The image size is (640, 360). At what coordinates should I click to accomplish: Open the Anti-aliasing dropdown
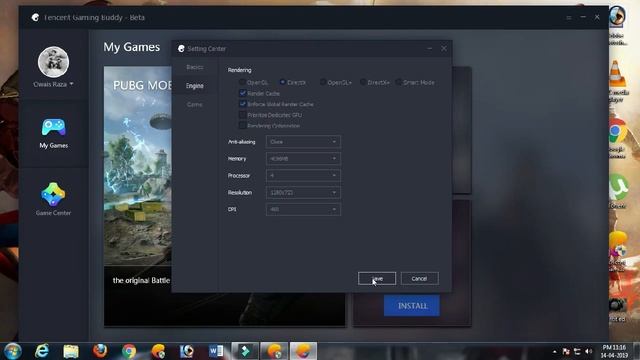303,142
